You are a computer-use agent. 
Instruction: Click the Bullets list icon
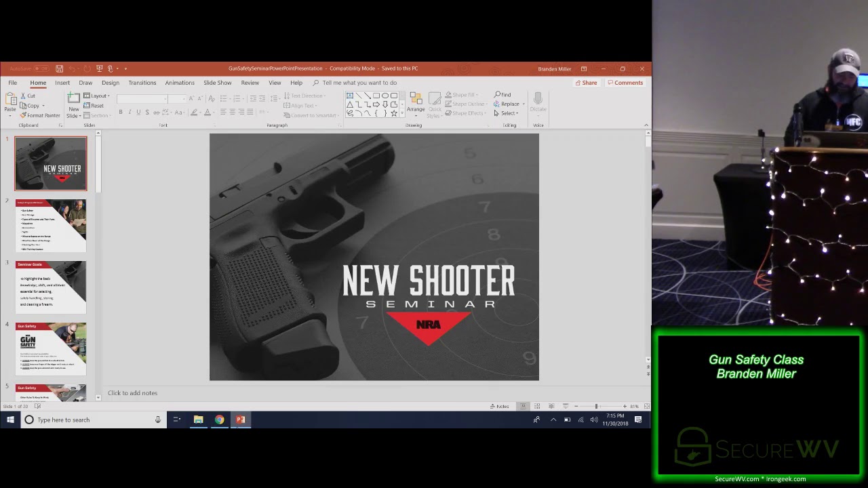pyautogui.click(x=223, y=99)
